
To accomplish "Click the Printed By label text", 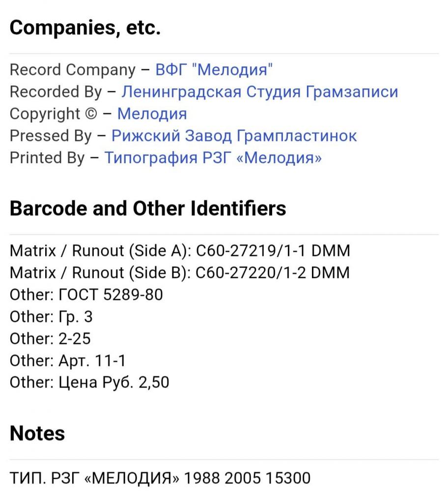I will click(x=47, y=158).
